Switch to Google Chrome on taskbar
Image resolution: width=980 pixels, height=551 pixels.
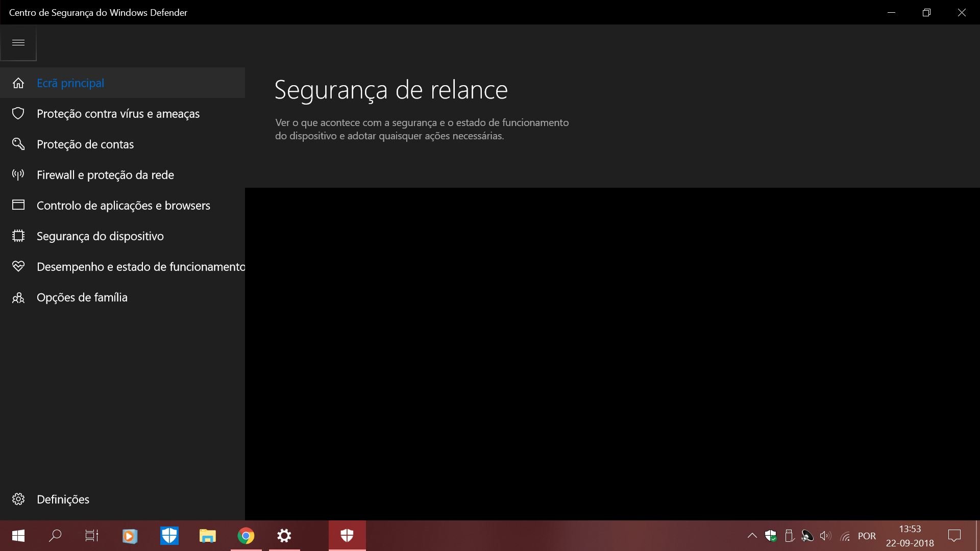[246, 536]
